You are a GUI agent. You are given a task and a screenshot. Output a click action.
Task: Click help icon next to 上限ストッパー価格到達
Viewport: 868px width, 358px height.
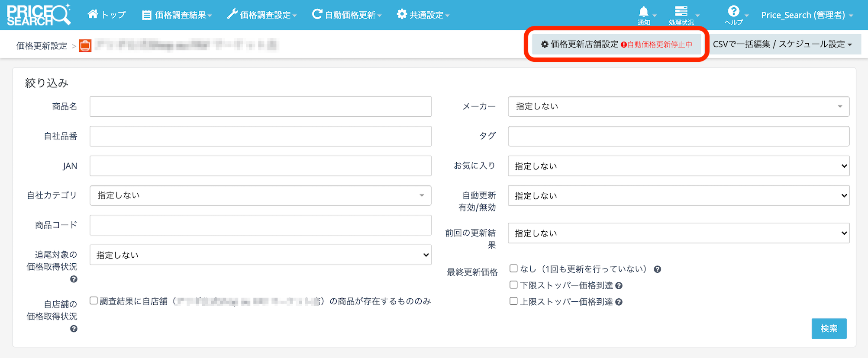pyautogui.click(x=619, y=302)
